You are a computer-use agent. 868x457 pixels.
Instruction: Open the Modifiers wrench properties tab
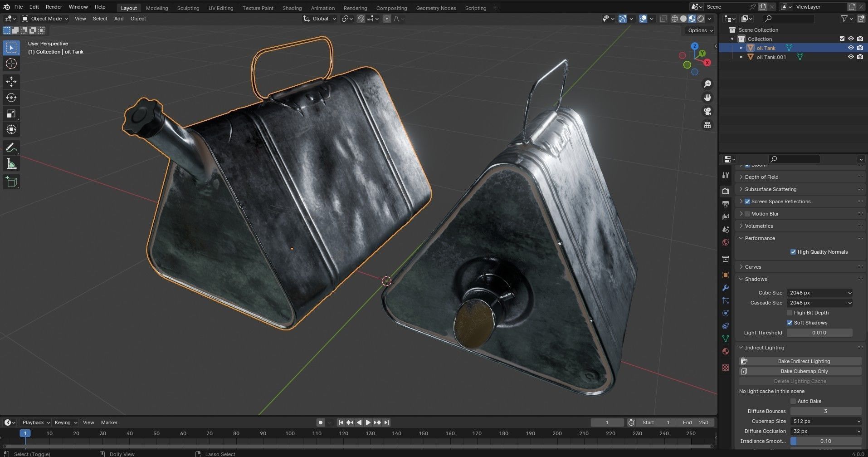[x=726, y=288]
